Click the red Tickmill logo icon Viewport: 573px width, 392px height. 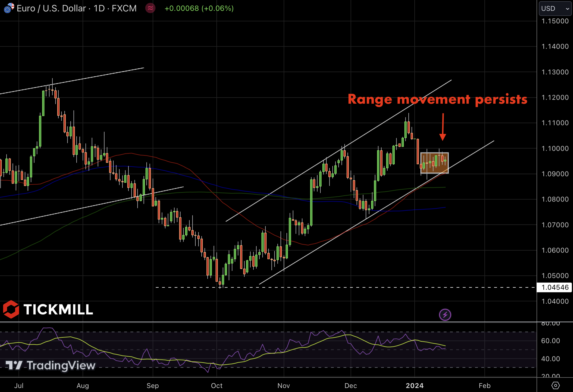[11, 309]
